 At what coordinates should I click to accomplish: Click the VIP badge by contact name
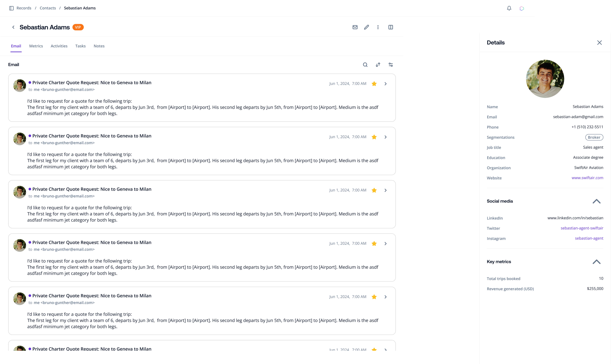click(x=78, y=27)
